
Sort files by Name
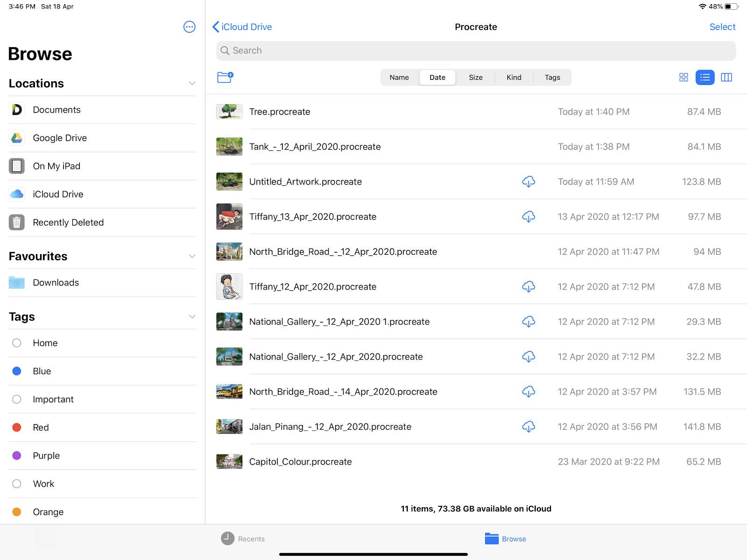(399, 78)
